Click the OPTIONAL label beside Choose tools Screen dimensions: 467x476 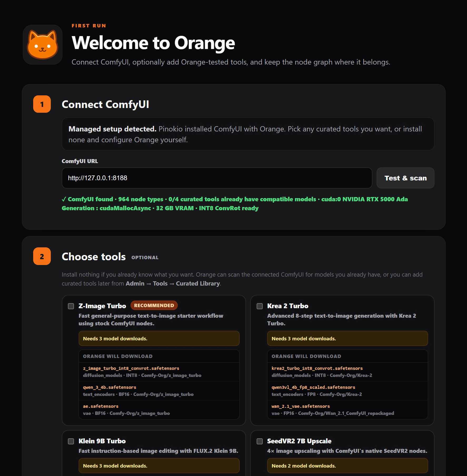click(145, 258)
